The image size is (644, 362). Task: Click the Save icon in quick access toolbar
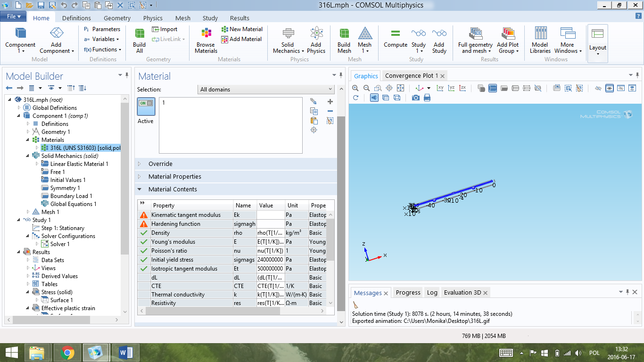[x=41, y=5]
